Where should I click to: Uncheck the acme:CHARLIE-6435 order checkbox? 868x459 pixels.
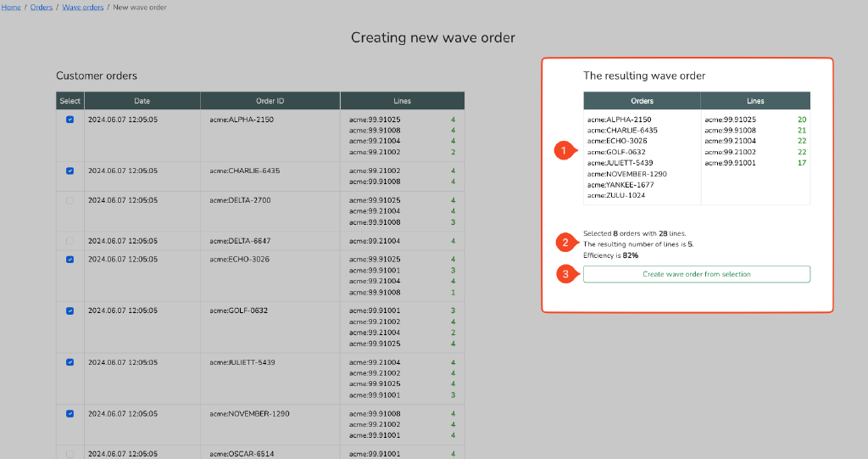click(x=70, y=171)
